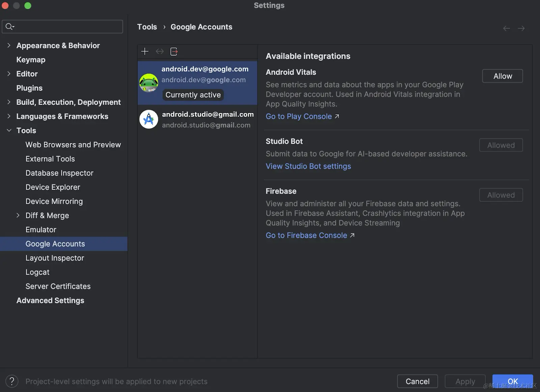
Task: Navigate forward with right arrow icon
Action: click(x=521, y=28)
